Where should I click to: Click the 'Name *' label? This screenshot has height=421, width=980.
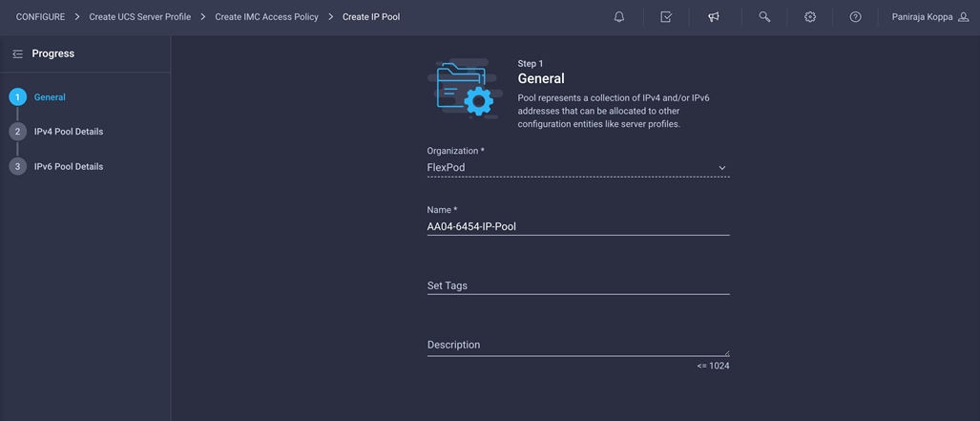click(443, 210)
